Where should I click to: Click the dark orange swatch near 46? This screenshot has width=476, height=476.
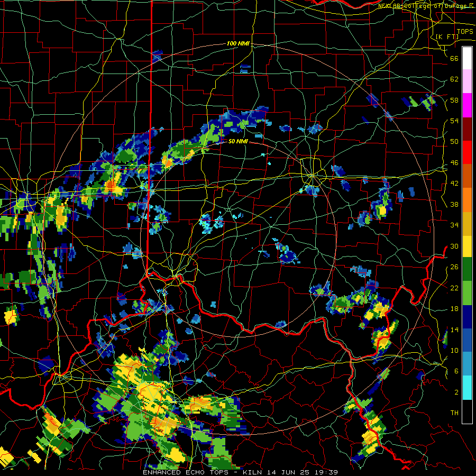tap(467, 176)
